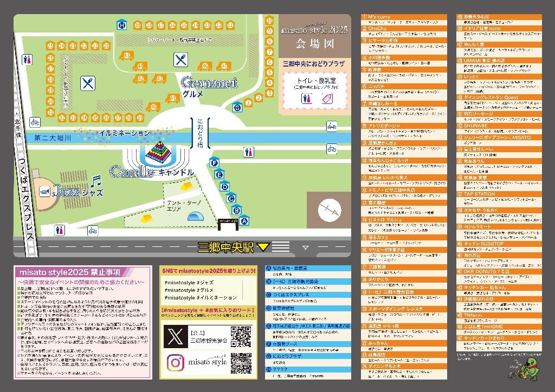Click the yellow triangle by 三郷中央駅
The height and width of the screenshot is (392, 555).
click(263, 247)
